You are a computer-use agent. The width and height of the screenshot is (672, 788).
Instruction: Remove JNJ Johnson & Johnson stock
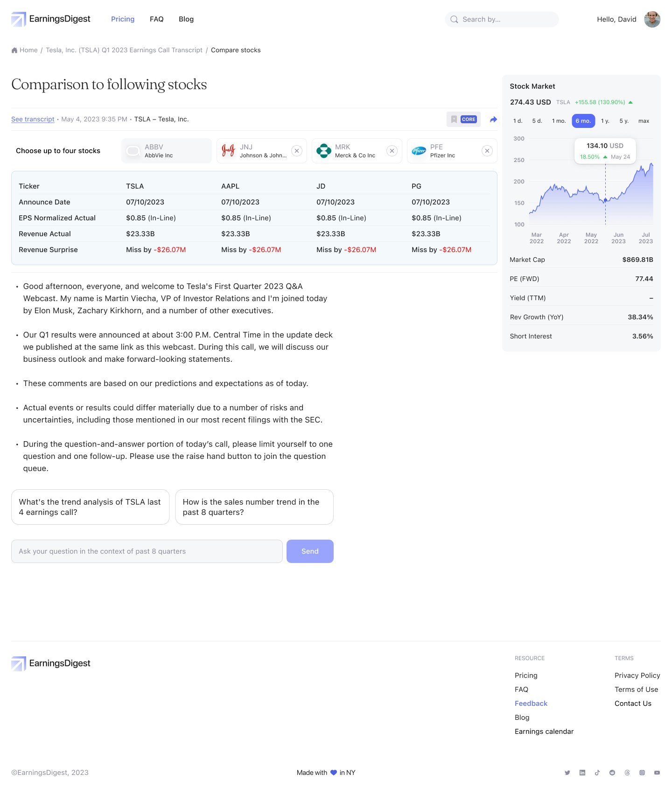click(x=297, y=151)
